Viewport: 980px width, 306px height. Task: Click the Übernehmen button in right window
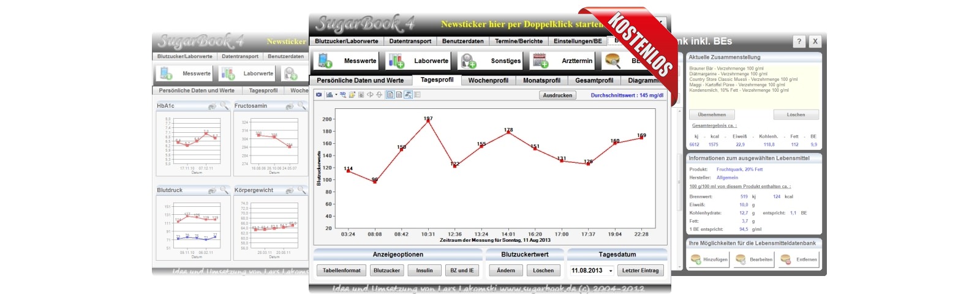712,114
